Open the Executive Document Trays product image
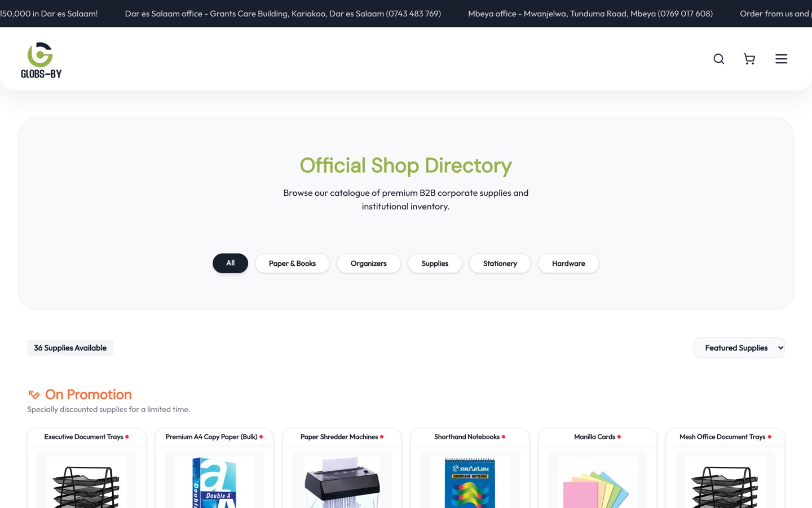 click(86, 482)
